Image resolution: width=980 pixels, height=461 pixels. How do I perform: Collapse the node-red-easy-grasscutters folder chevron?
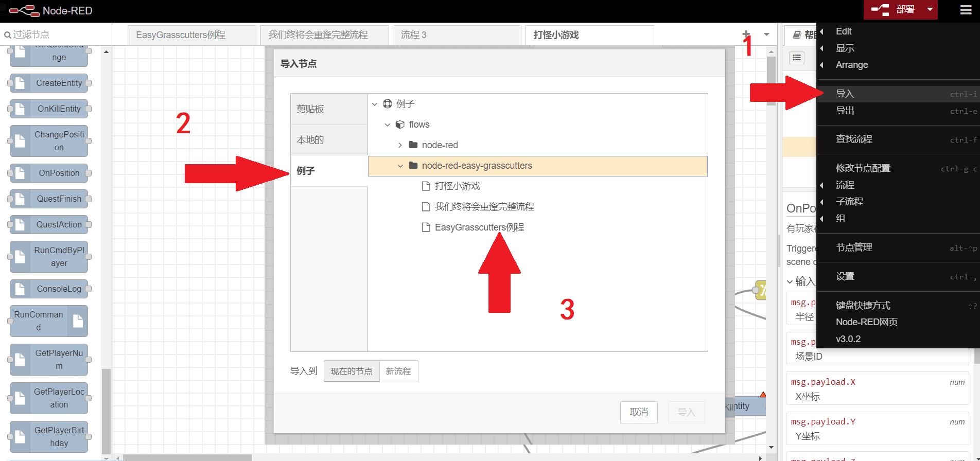click(x=400, y=166)
